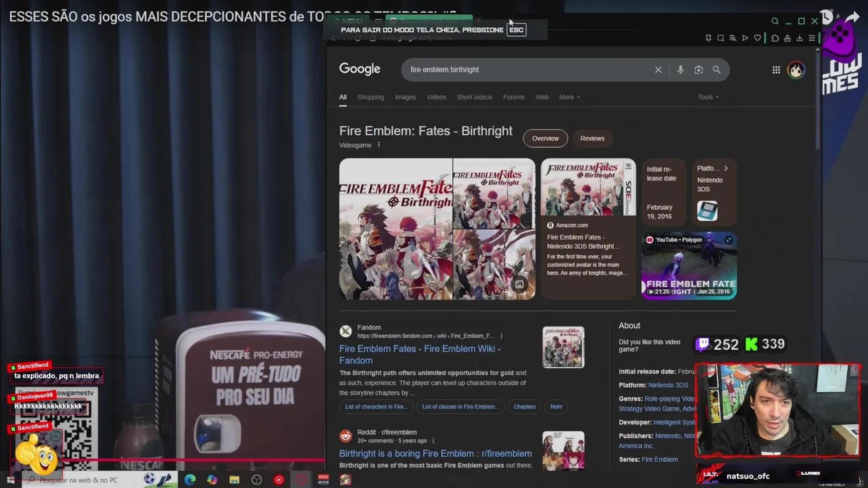Switch to the Videos tab

point(436,97)
